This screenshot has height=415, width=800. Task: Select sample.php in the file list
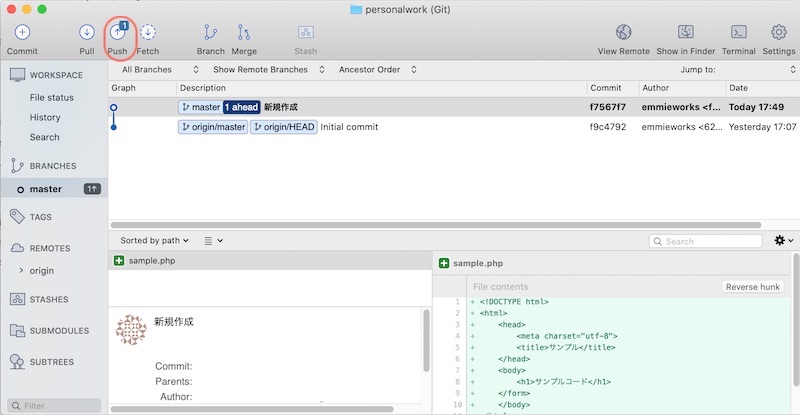click(270, 260)
